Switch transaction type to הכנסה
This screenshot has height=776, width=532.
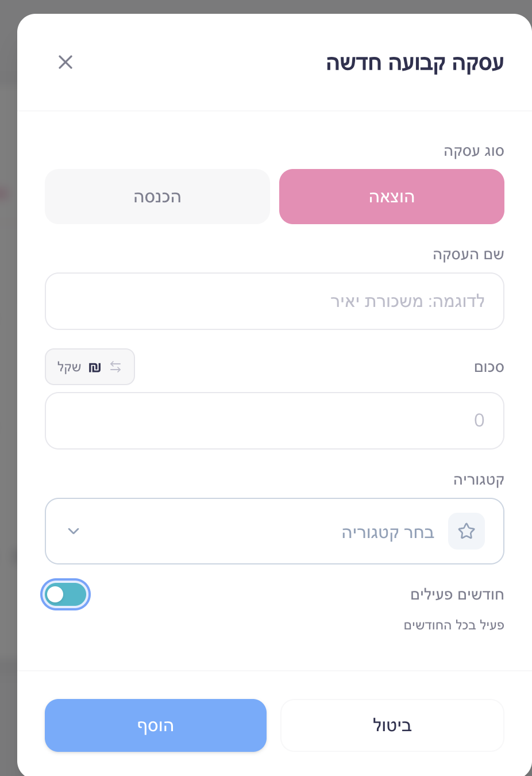click(x=157, y=196)
